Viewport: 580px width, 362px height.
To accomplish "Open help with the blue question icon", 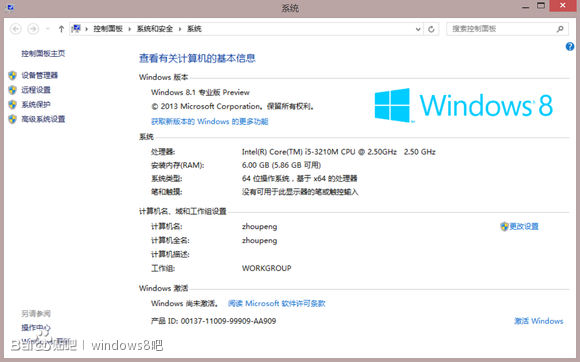I will click(x=570, y=47).
